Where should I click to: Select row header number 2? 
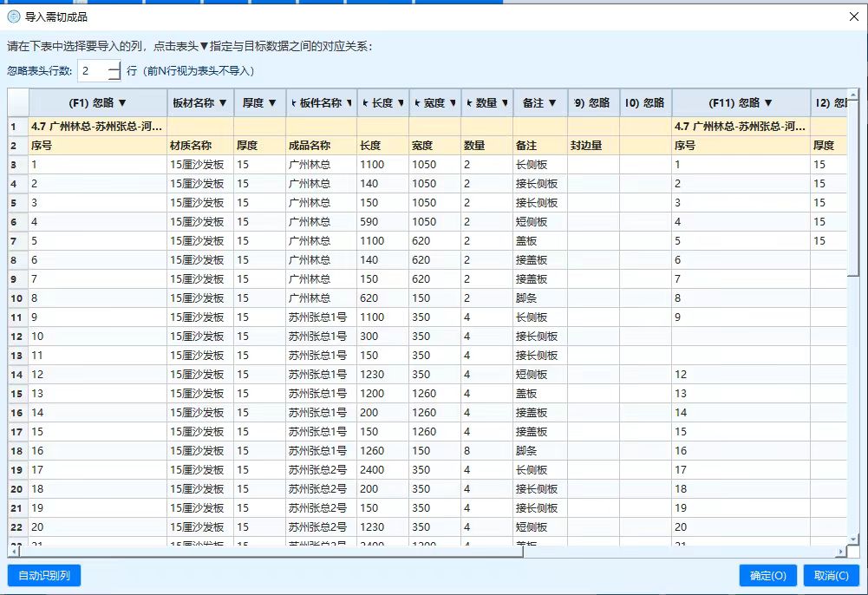(x=17, y=146)
